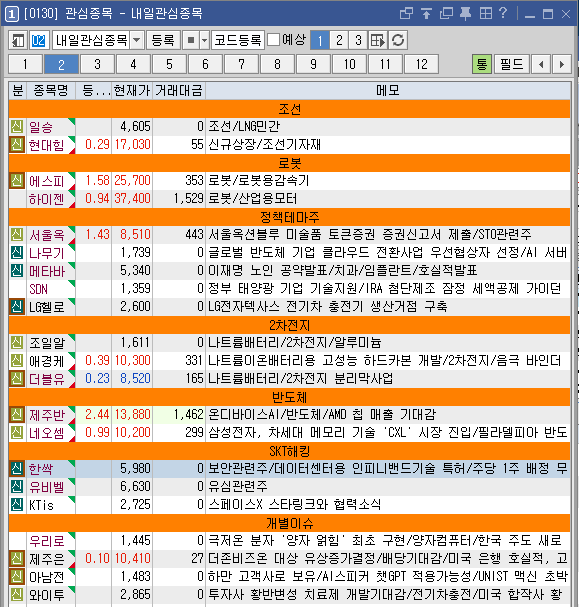Image resolution: width=579 pixels, height=607 pixels.
Task: Open dropdown arrow next to stop icon
Action: click(x=204, y=40)
